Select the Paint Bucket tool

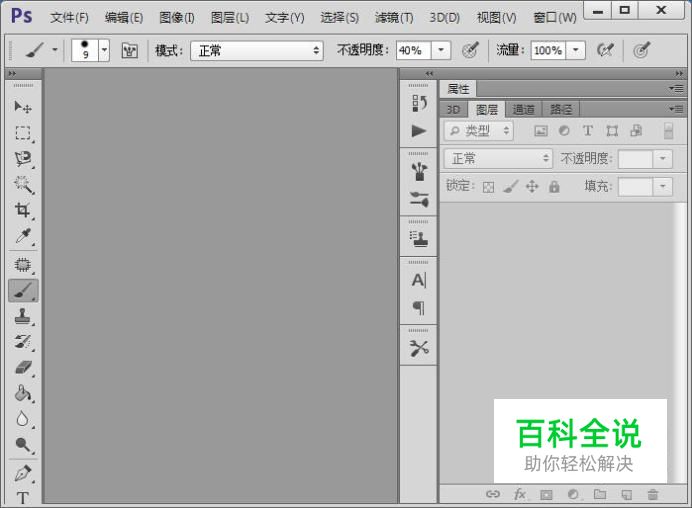coord(23,393)
